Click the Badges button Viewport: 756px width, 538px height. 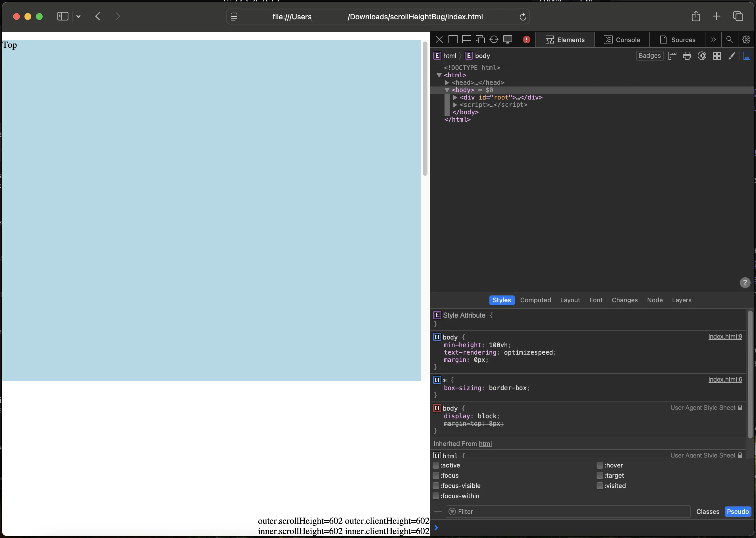[649, 56]
